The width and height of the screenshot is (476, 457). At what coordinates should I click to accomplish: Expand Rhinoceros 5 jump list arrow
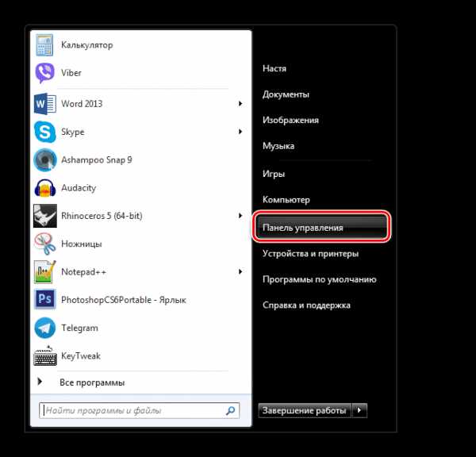pos(240,216)
